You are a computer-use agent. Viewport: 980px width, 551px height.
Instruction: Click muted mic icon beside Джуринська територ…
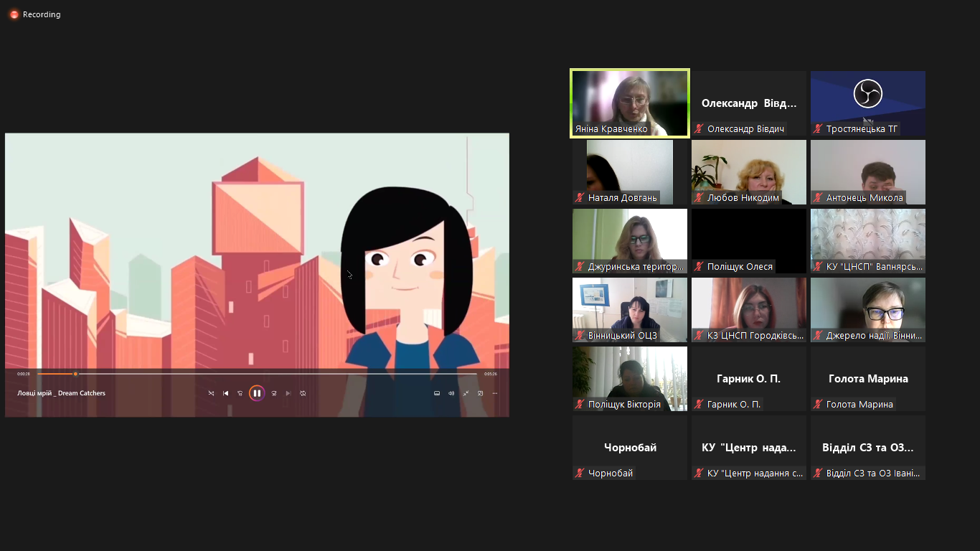(x=580, y=267)
